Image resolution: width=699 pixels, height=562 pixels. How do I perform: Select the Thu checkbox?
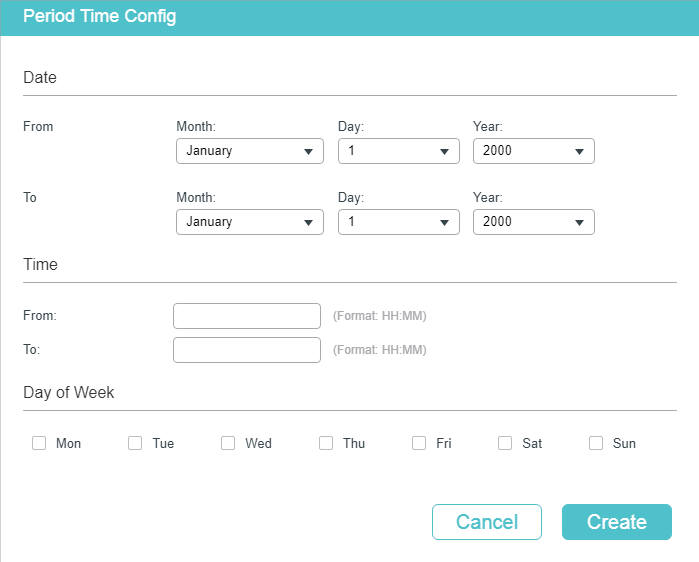[x=326, y=443]
